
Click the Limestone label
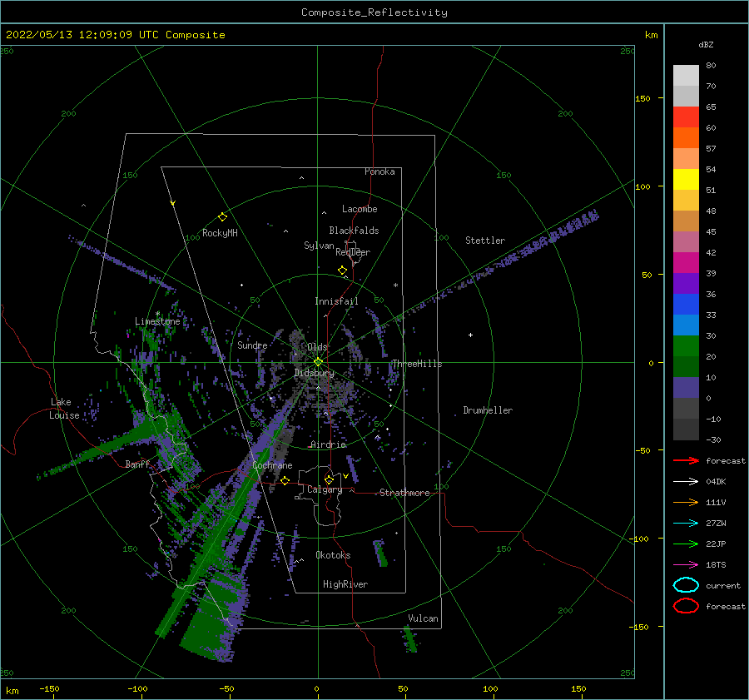pos(157,321)
